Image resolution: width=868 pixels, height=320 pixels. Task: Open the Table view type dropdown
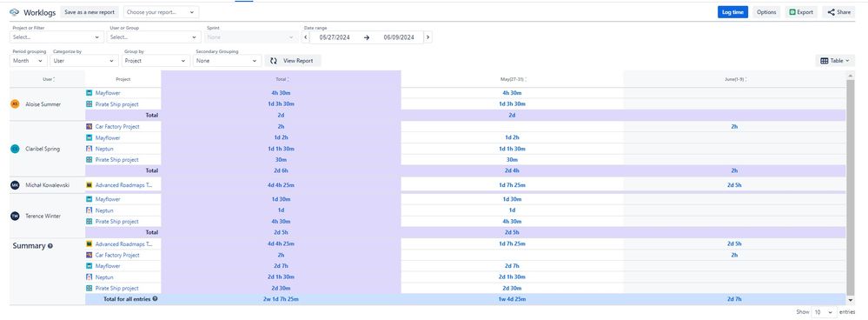pos(835,61)
